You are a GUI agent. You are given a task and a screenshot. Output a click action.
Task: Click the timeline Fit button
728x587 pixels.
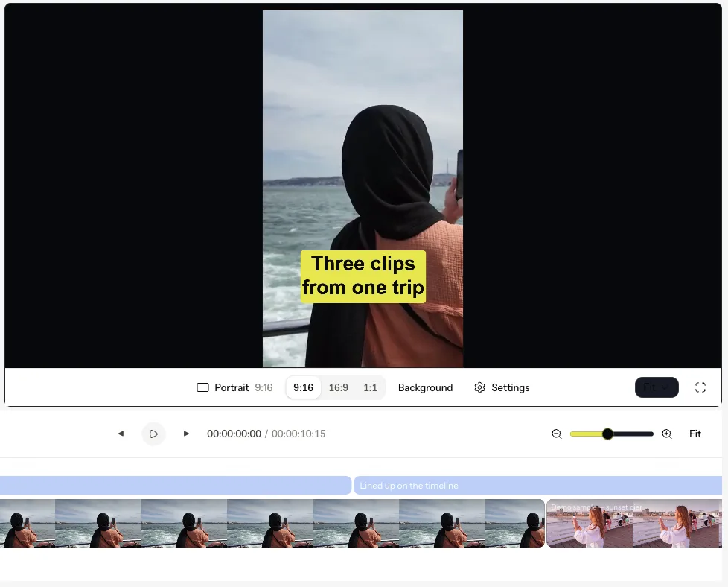click(x=695, y=434)
